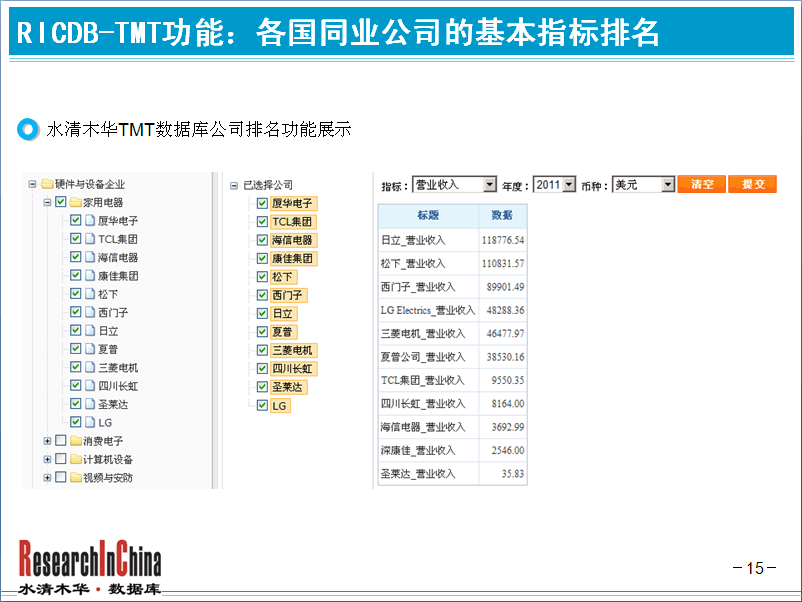Screen dimensions: 802x602
Task: Uncheck 日立 in the selected companies list
Action: coord(262,314)
